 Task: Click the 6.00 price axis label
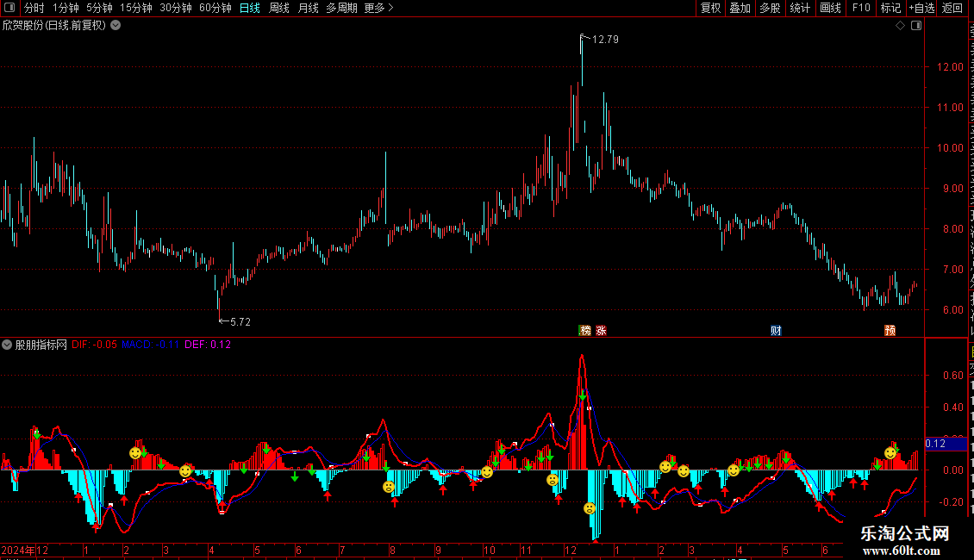[x=952, y=310]
